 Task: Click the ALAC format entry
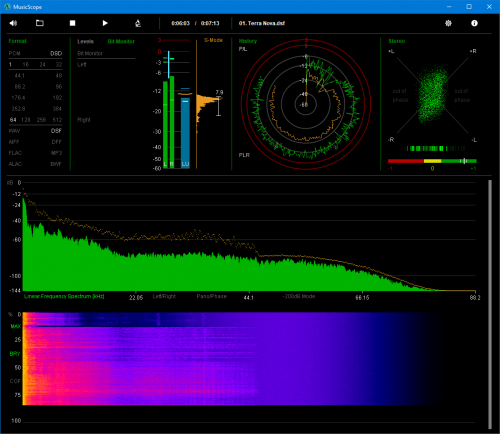[15, 164]
